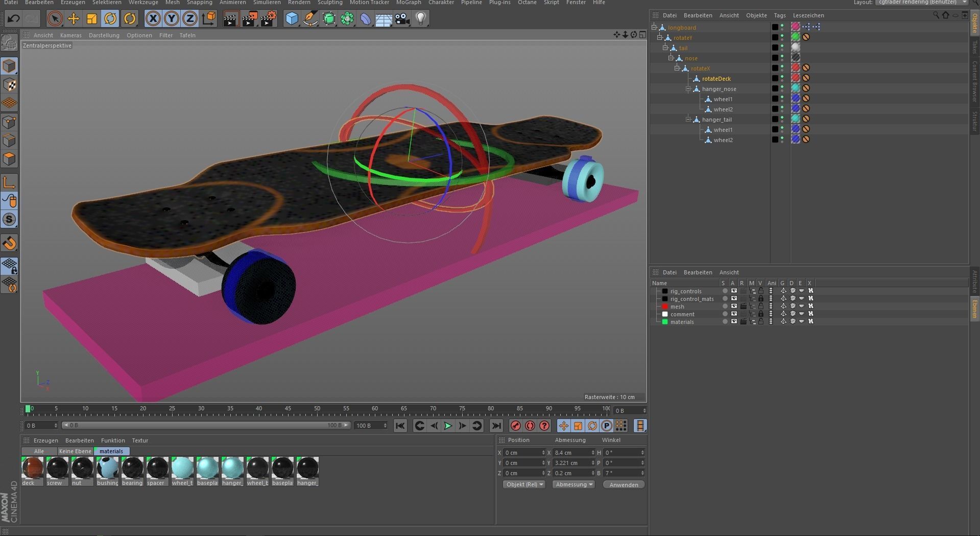
Task: Open the MoGraph menu
Action: (409, 3)
